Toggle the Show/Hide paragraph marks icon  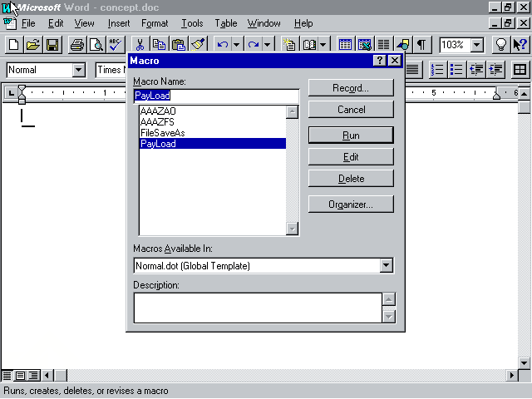coord(421,44)
